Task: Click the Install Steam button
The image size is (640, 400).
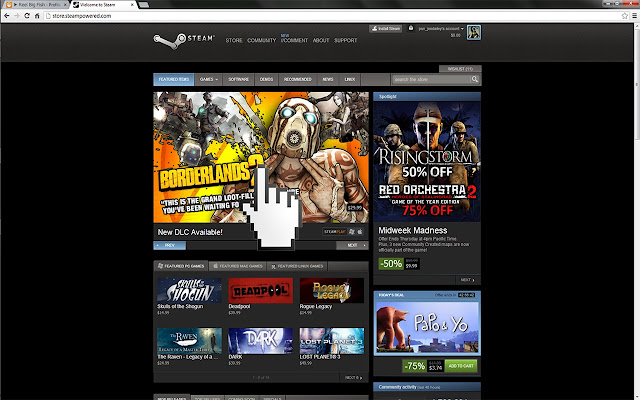Action: click(386, 29)
